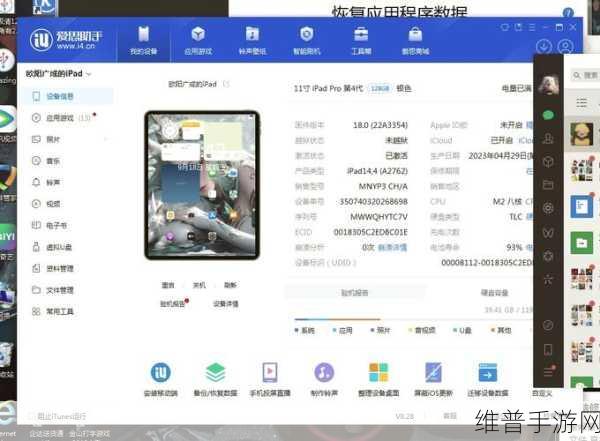Image resolution: width=600 pixels, height=441 pixels.
Task: Open the 我的设备 tab in top bar
Action: 143,40
